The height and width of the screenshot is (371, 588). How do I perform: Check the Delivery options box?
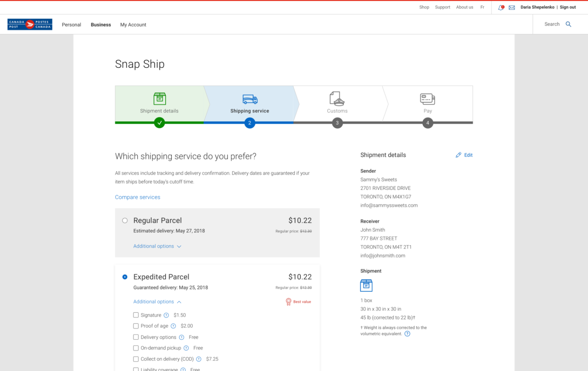pos(136,337)
